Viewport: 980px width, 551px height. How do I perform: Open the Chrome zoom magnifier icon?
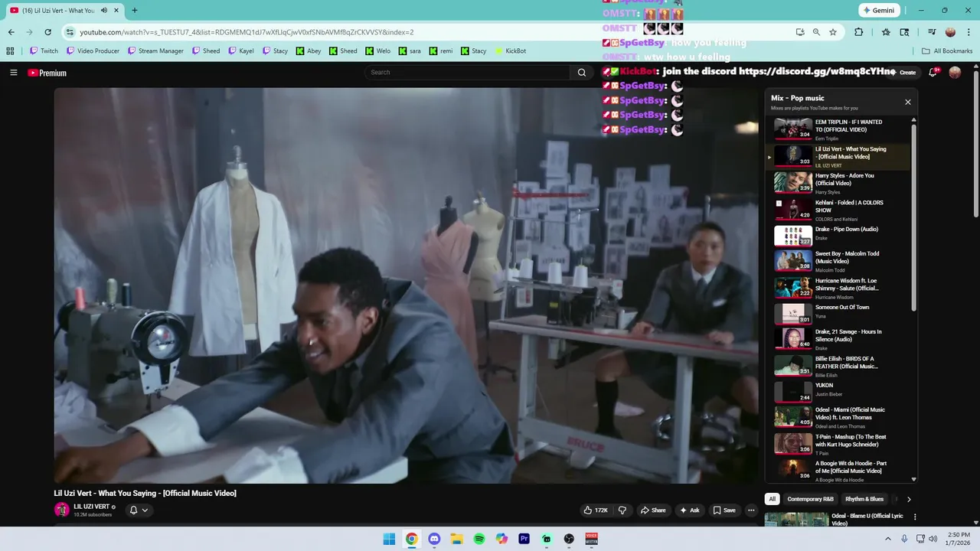816,32
